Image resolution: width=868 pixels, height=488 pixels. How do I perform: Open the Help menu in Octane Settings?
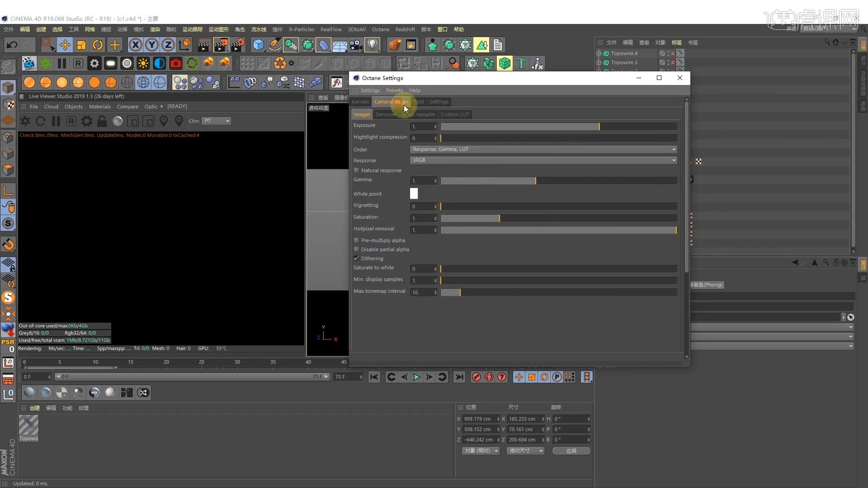(415, 90)
